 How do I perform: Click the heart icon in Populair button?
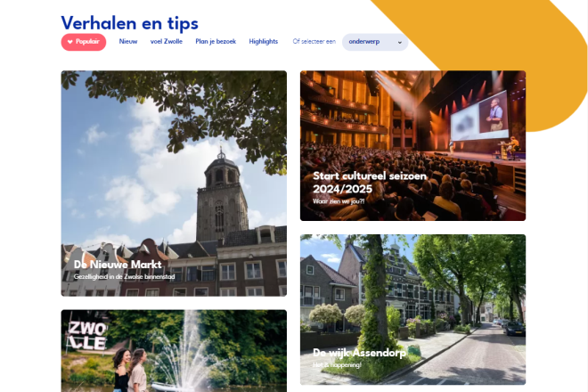click(x=69, y=42)
